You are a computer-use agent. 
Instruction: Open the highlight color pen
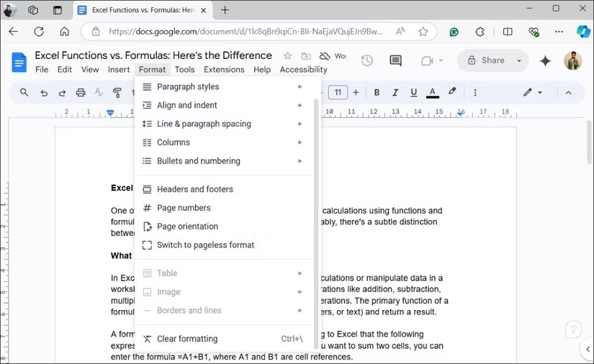click(452, 91)
